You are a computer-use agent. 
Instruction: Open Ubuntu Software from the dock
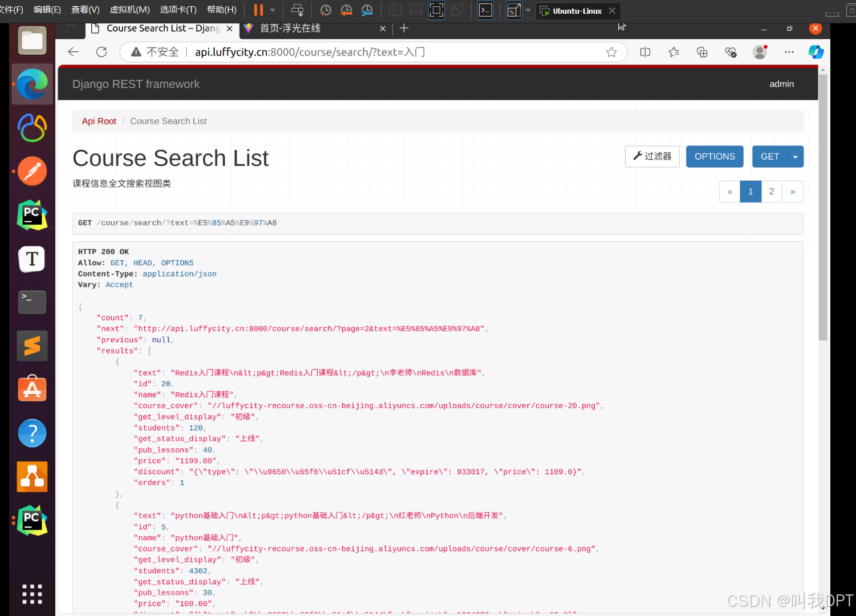coord(32,389)
